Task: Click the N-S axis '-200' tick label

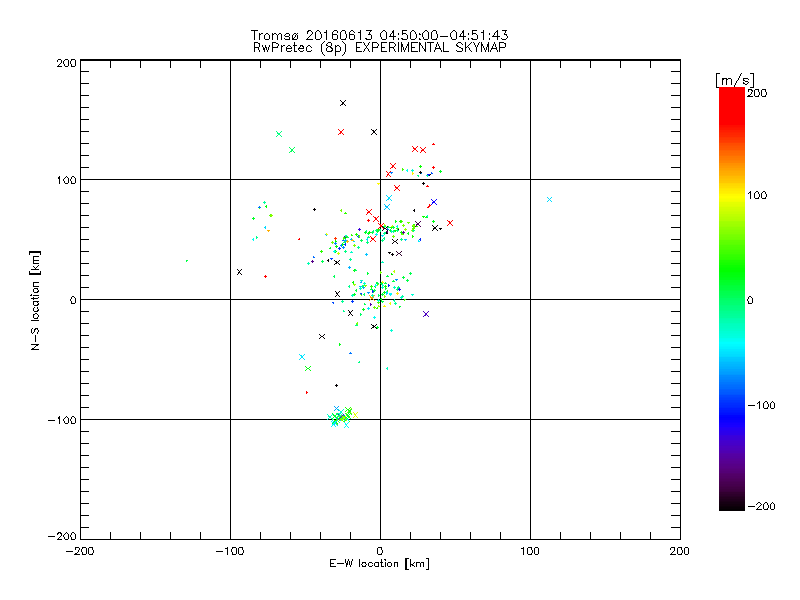Action: [62, 536]
